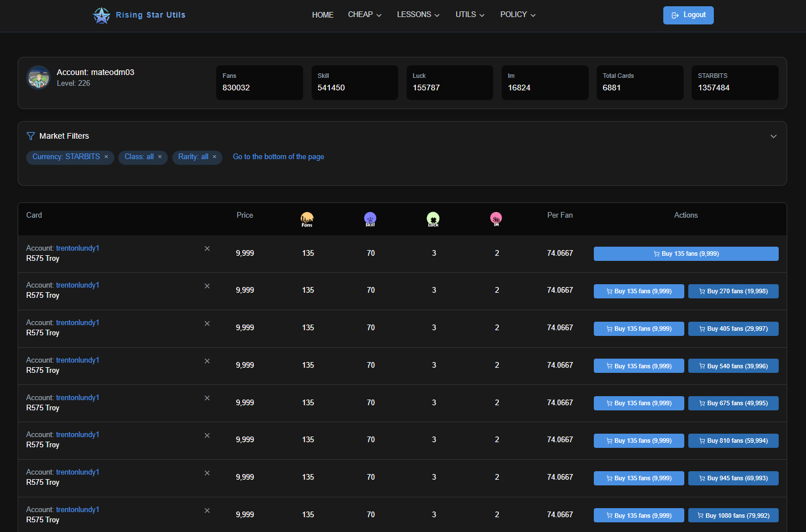Viewport: 806px width, 532px height.
Task: Sort by the Fans column icon
Action: pos(307,219)
